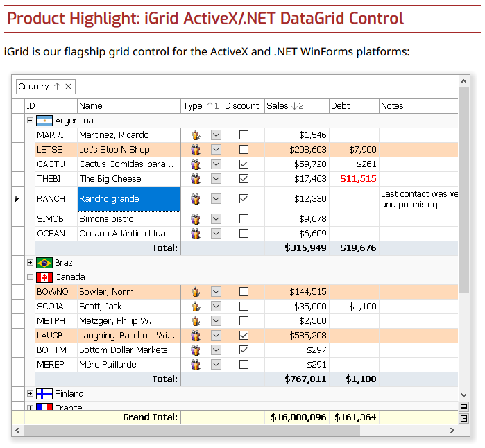Screen dimensions: 485x448
Task: Uncheck the Discount box for Rancho grande
Action: (244, 199)
